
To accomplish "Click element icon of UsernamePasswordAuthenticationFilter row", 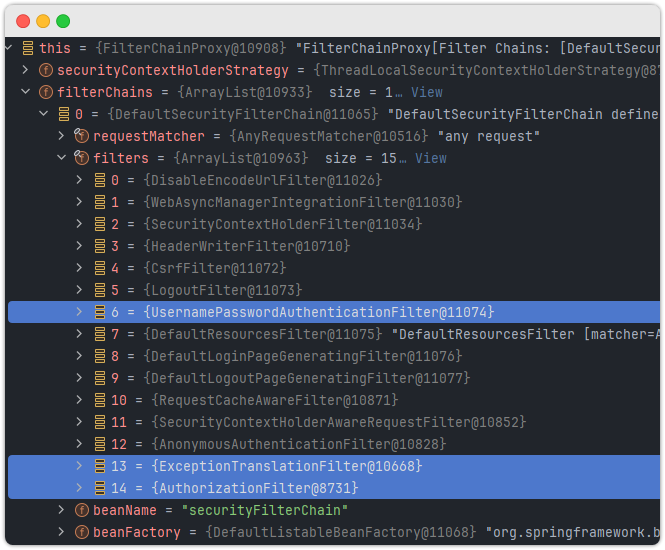I will [100, 313].
